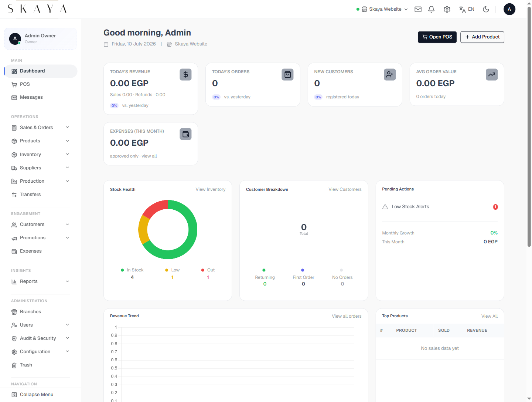Screen dimensions: 532x402
Task: Toggle dark mode with the moon icon
Action: [486, 9]
